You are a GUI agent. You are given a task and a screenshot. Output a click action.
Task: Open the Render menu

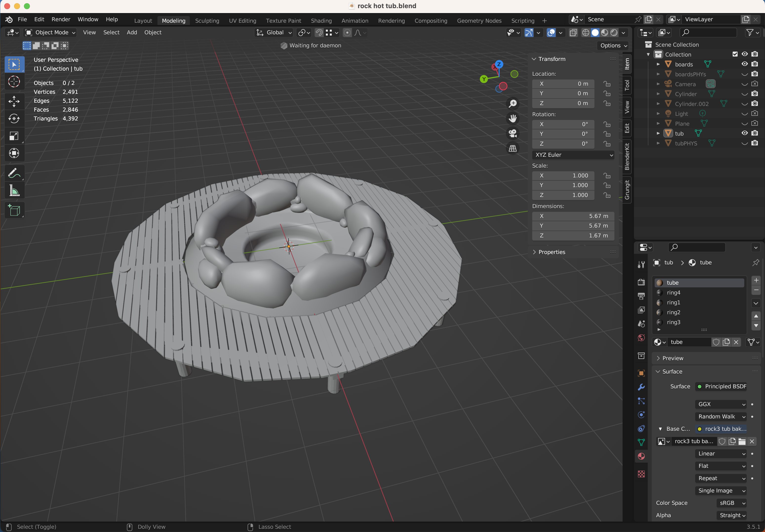61,19
